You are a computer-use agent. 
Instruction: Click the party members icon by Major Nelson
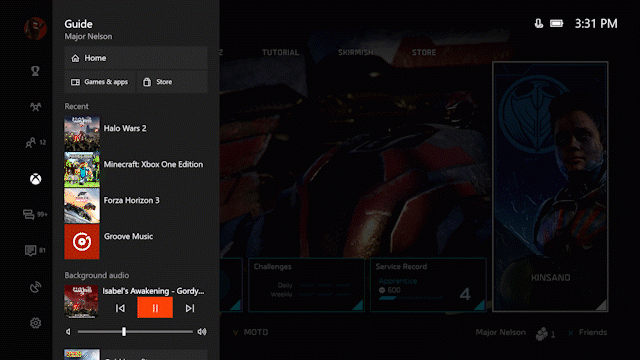[542, 334]
